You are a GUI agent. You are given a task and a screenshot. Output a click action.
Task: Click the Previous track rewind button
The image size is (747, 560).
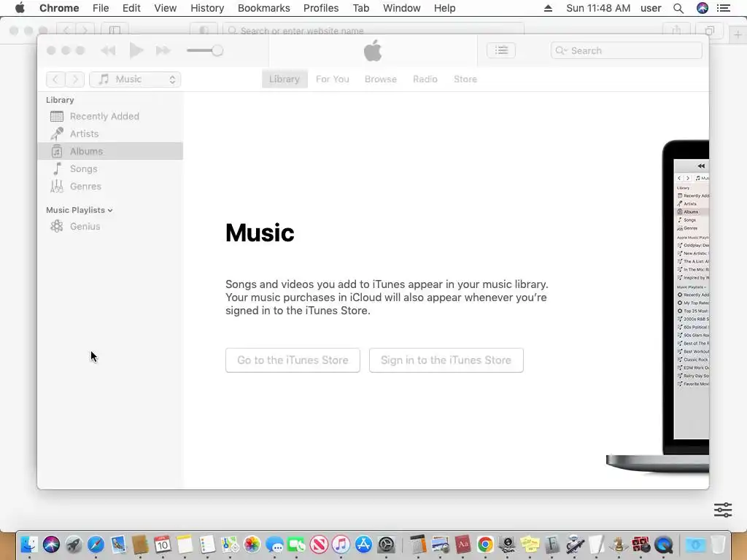pos(108,50)
